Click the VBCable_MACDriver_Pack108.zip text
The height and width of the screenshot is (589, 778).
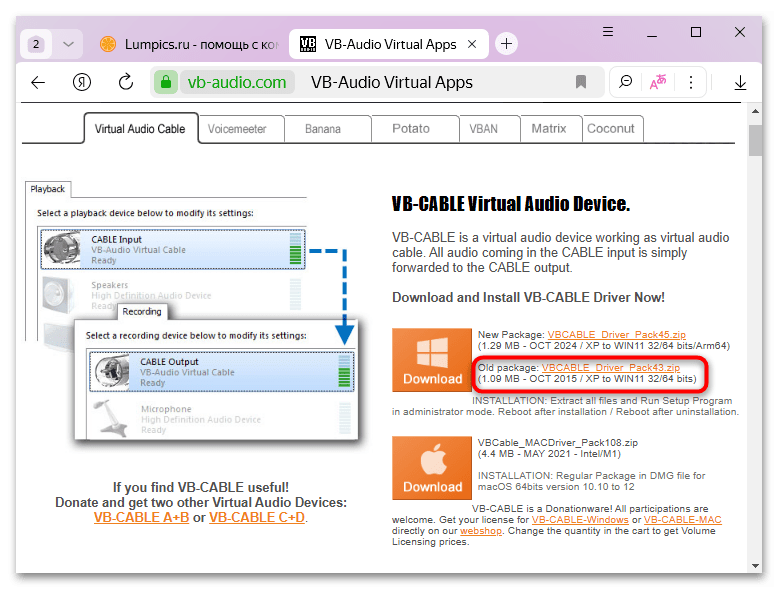click(x=558, y=443)
